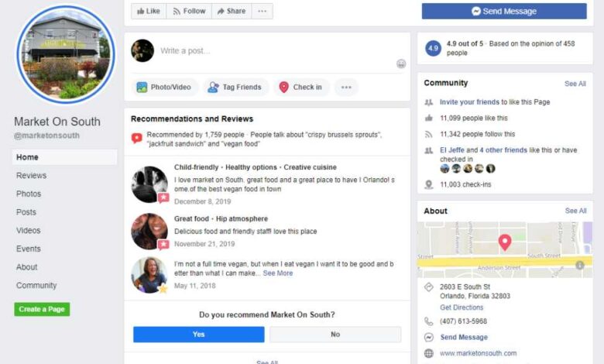Choose Check in with location pin
Screen dimensions: 604x364
(301, 87)
